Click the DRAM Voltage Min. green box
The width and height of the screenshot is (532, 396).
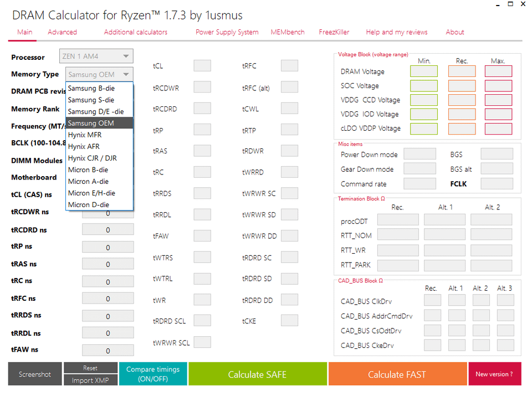424,71
